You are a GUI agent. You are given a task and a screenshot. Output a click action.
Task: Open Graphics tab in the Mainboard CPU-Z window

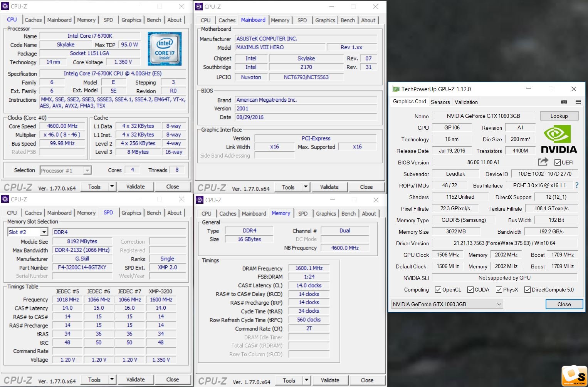pos(325,20)
